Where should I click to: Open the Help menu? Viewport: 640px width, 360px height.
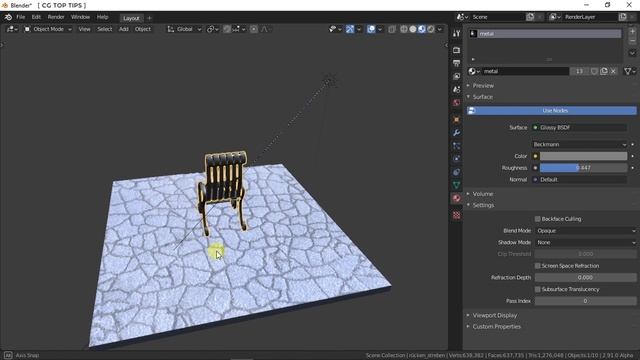(x=102, y=17)
